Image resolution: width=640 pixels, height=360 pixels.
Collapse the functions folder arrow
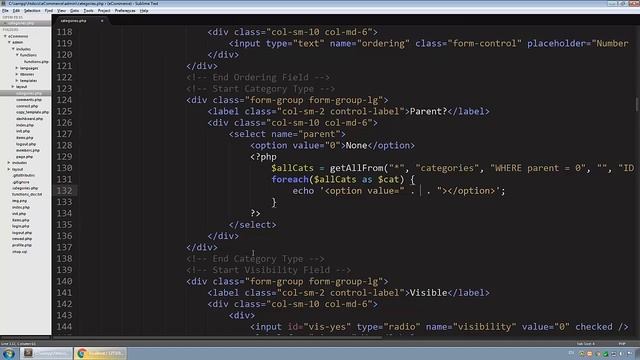pos(17,55)
